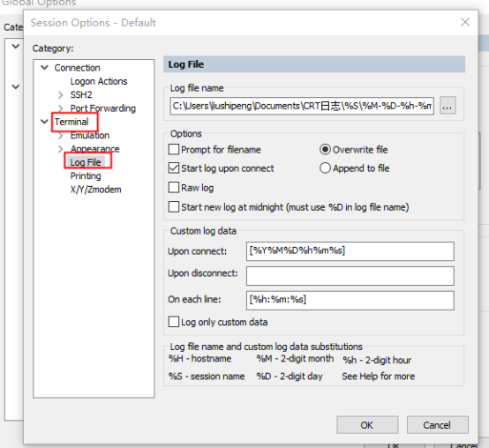This screenshot has height=448, width=489.
Task: Click the %D - 2-digit day text
Action: 290,377
